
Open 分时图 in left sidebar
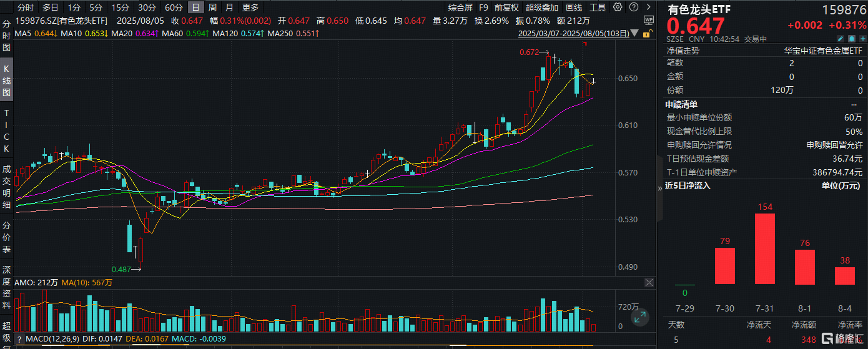[x=7, y=37]
